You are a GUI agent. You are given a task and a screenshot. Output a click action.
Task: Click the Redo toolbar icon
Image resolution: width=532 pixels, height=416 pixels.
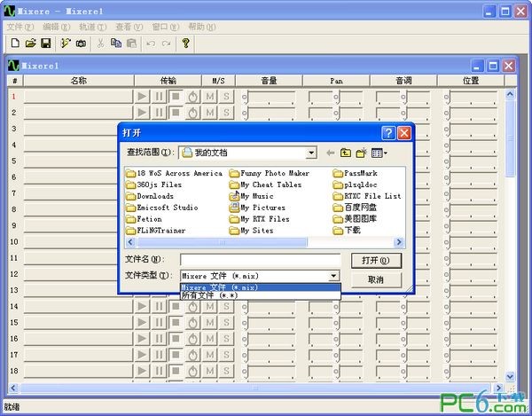tap(166, 43)
